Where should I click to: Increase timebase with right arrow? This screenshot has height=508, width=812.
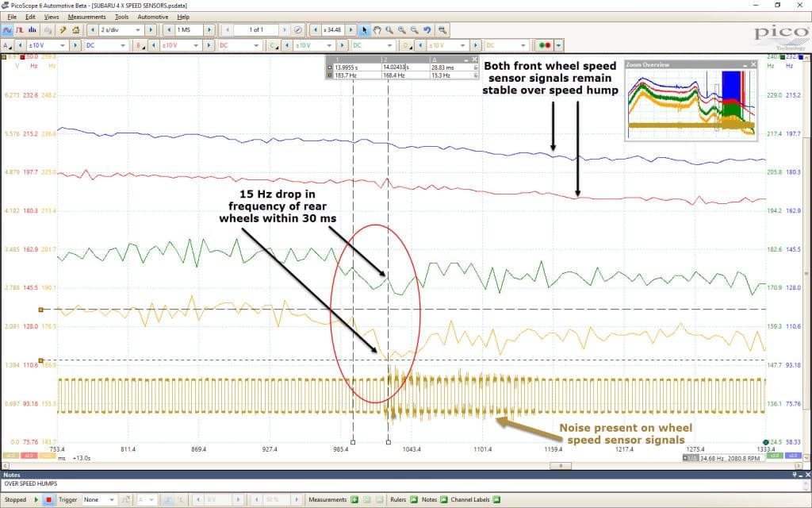[x=150, y=30]
